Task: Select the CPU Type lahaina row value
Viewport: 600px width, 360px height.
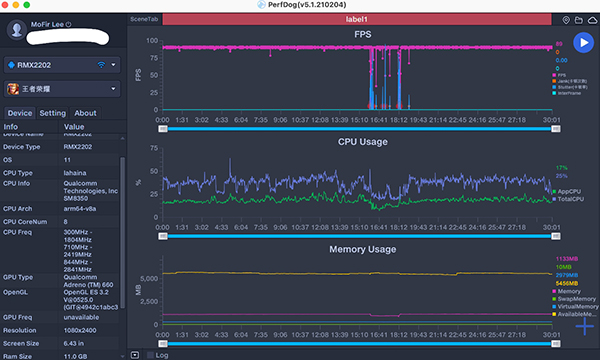Action: 75,173
